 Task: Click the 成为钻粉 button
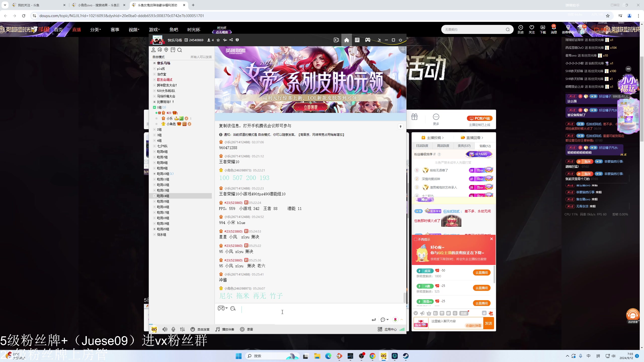click(479, 154)
